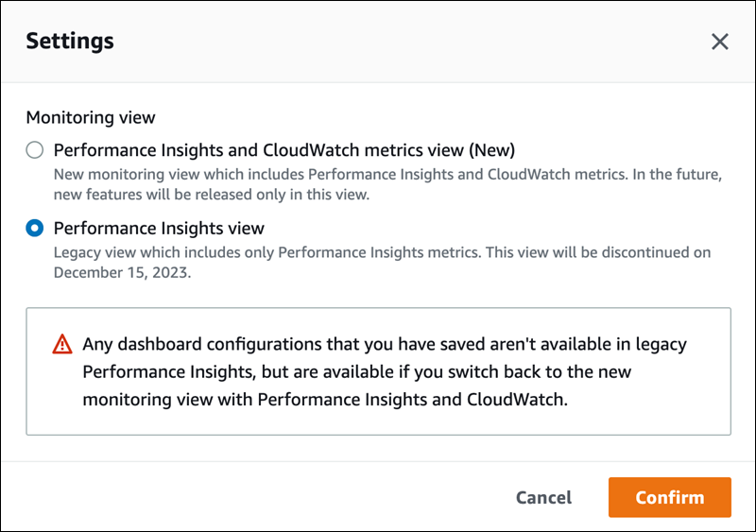Click the "Monitoring view" section heading
Screen dimensions: 756x532
[x=91, y=118]
